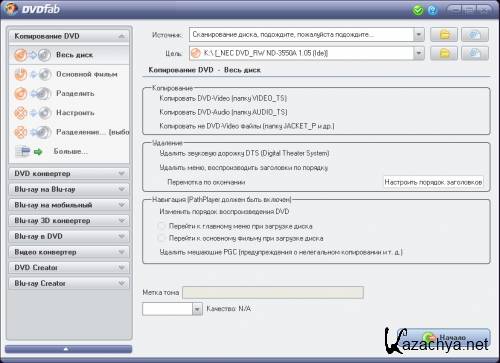
Task: Select the Основной фильм copy mode
Action: click(69, 74)
